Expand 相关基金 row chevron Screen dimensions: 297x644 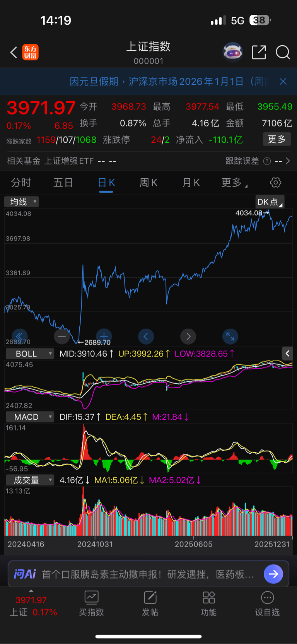[288, 161]
